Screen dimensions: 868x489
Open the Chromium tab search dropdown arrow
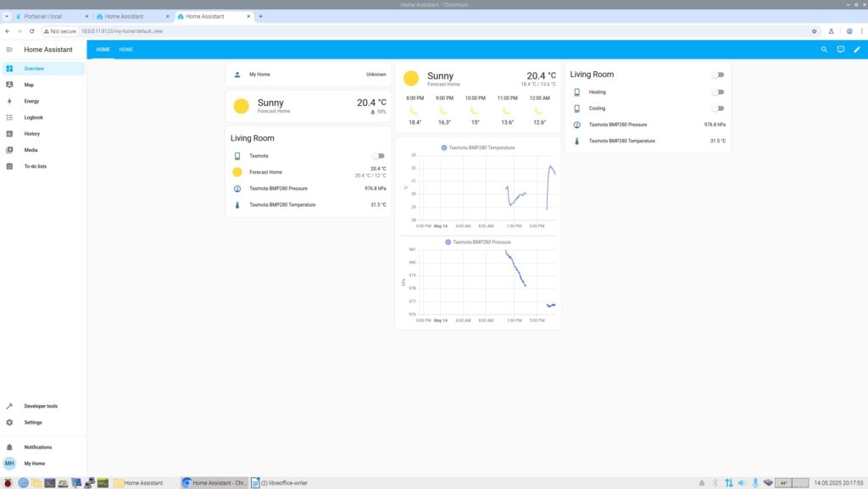click(7, 17)
